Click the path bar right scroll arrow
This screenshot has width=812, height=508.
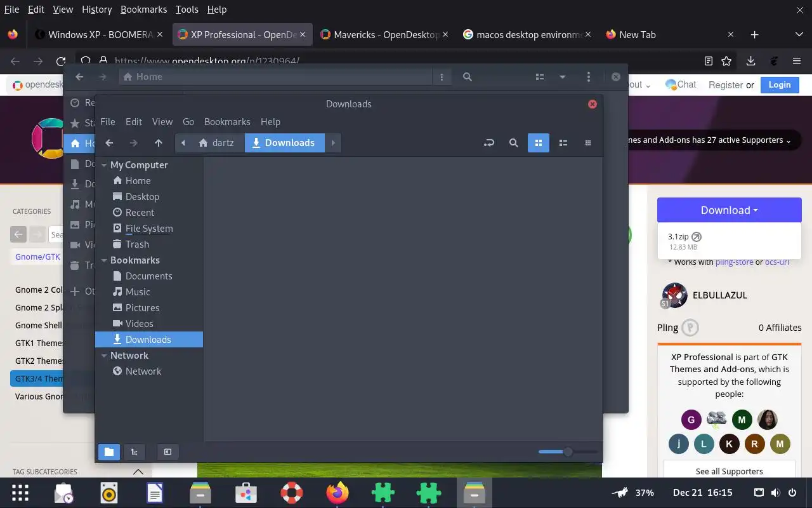click(x=333, y=143)
